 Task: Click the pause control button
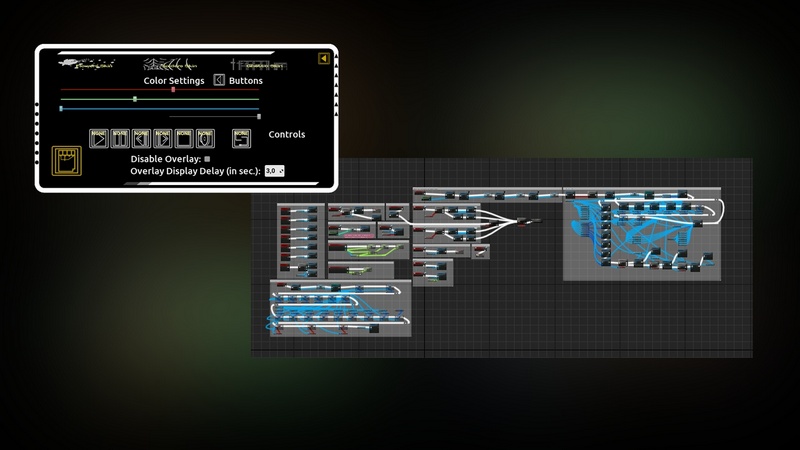pos(120,139)
